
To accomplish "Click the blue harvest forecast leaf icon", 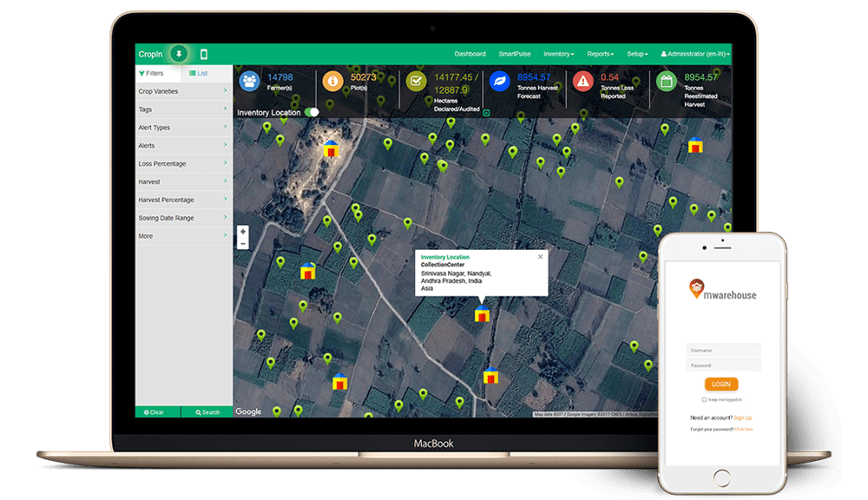I will [499, 82].
